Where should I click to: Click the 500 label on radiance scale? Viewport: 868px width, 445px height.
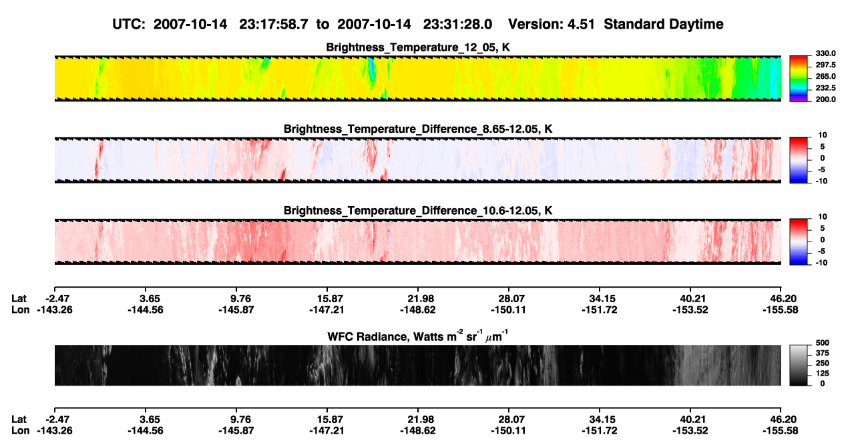[x=820, y=342]
